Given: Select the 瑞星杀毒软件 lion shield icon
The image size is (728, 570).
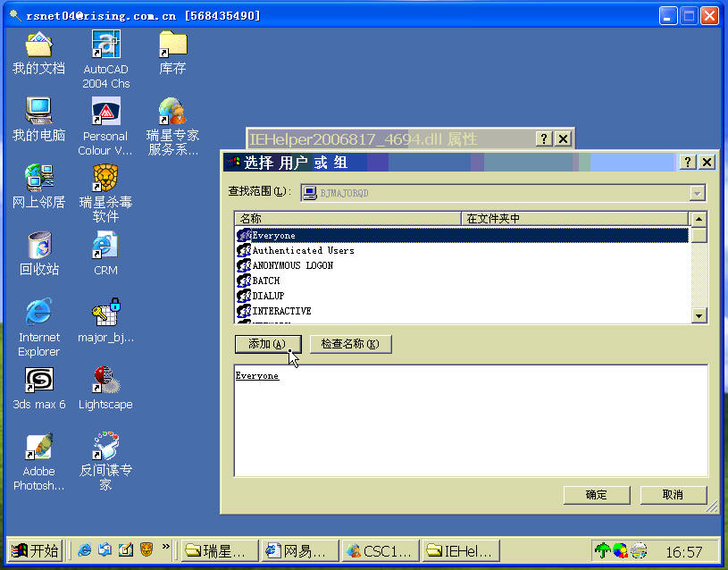Looking at the screenshot, I should point(106,179).
